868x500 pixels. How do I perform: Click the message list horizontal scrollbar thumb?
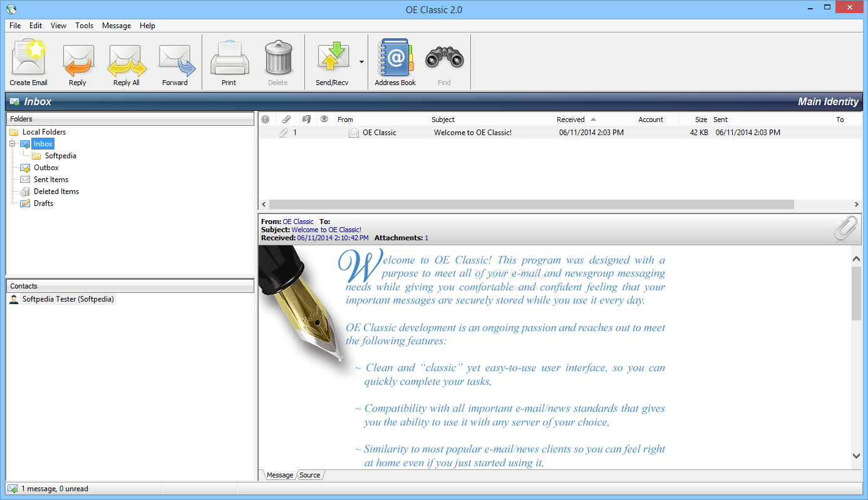pos(531,205)
